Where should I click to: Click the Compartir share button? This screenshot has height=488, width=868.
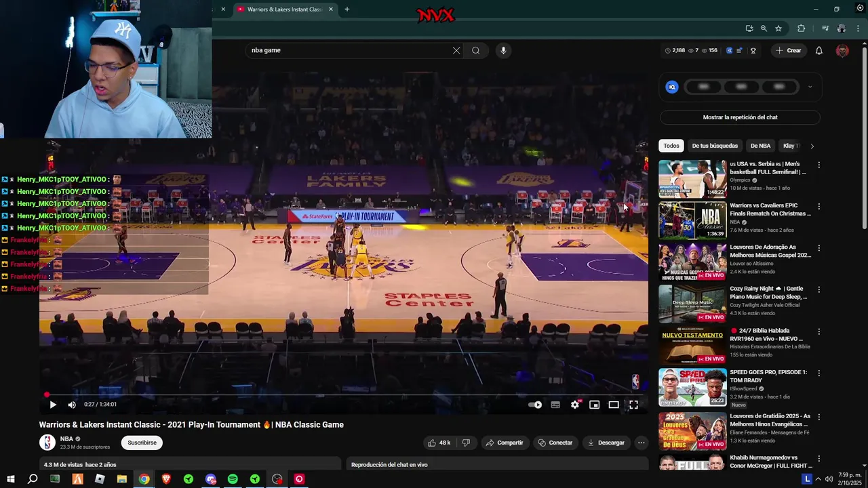pyautogui.click(x=505, y=443)
